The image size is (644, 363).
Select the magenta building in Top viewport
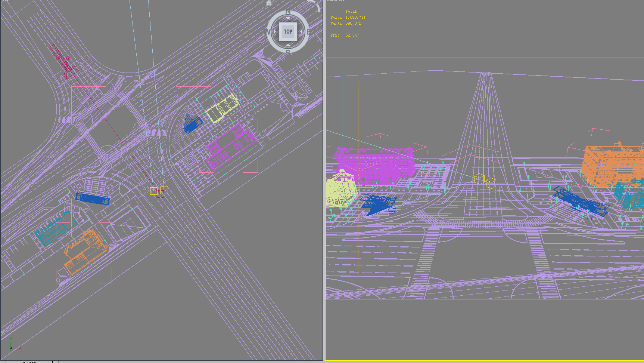[x=231, y=147]
